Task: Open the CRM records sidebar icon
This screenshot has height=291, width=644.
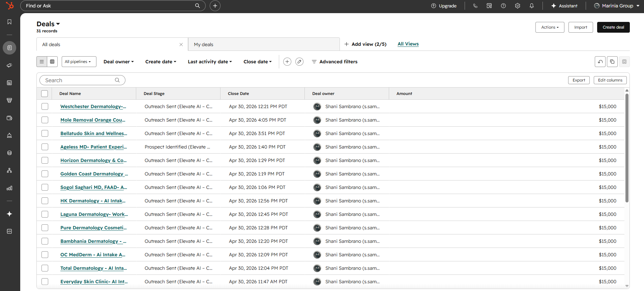Action: [9, 48]
